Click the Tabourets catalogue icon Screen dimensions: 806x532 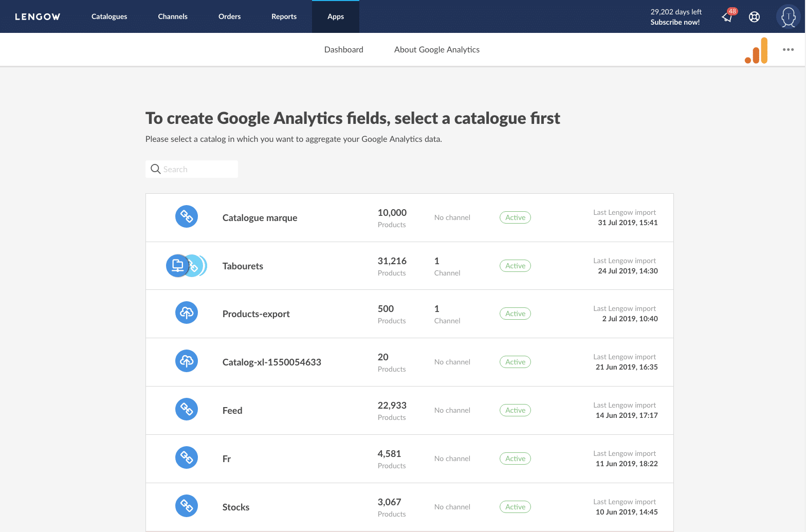(x=186, y=266)
